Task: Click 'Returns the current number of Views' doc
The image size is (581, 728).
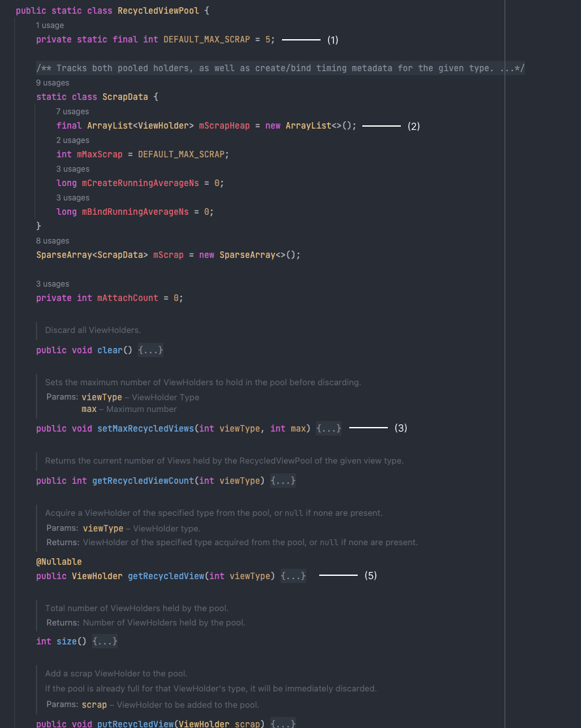Action: [224, 460]
